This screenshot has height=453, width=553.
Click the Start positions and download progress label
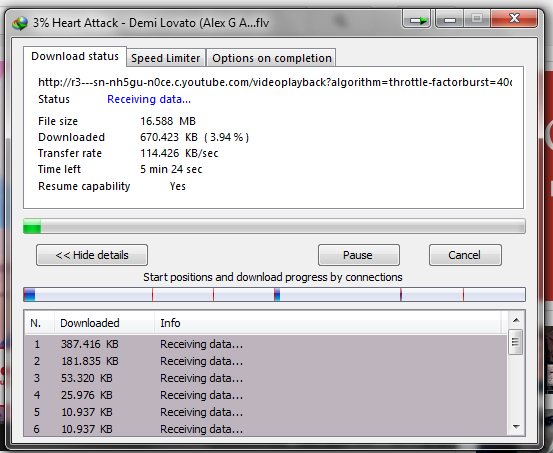click(x=273, y=277)
